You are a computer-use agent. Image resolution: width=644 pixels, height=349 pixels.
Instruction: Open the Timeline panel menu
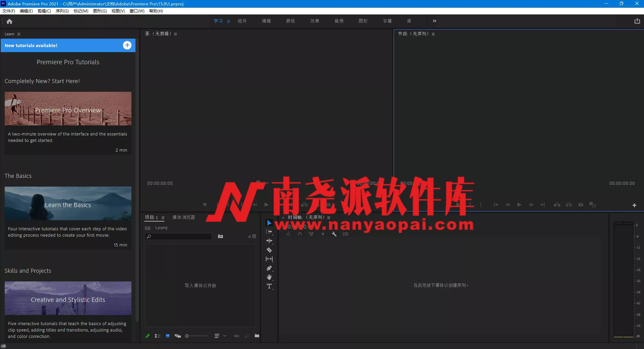[x=329, y=218]
